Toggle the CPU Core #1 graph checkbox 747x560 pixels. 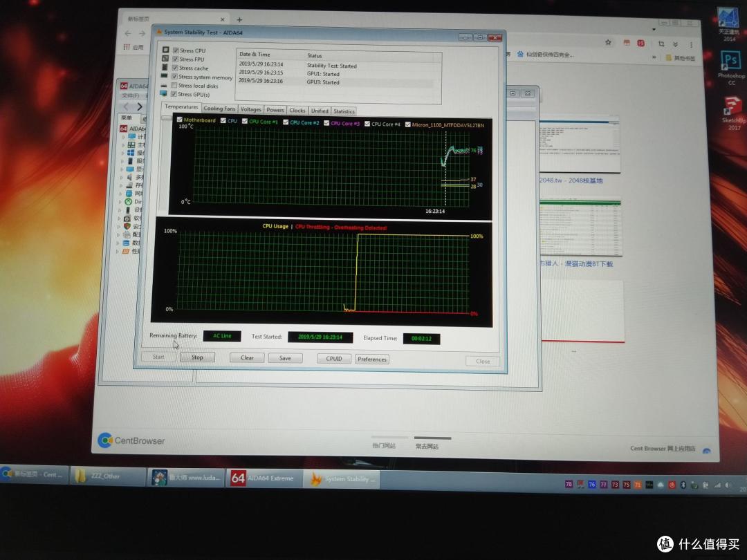(244, 121)
